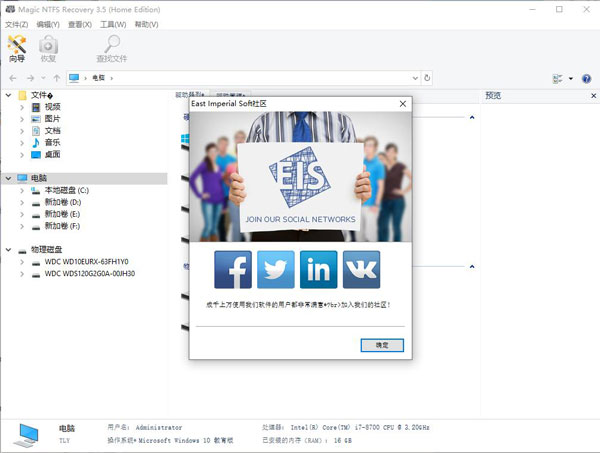Select 新加卷 (E:) drive

coord(62,214)
